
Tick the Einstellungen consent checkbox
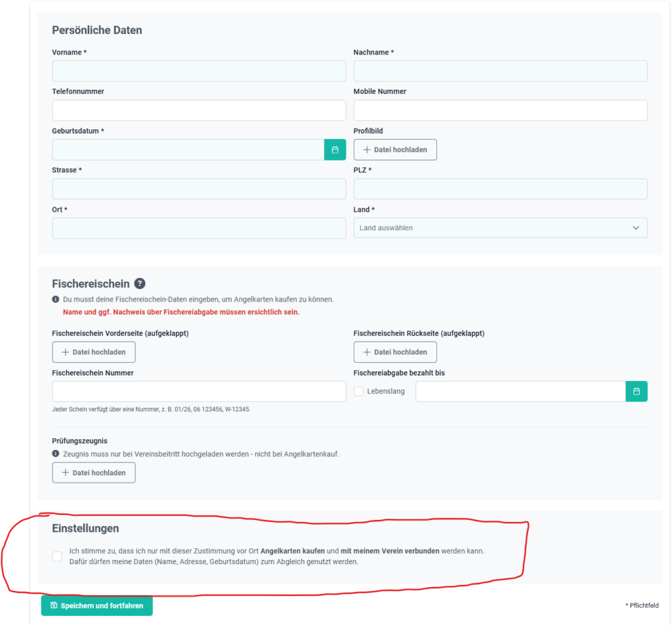[57, 556]
